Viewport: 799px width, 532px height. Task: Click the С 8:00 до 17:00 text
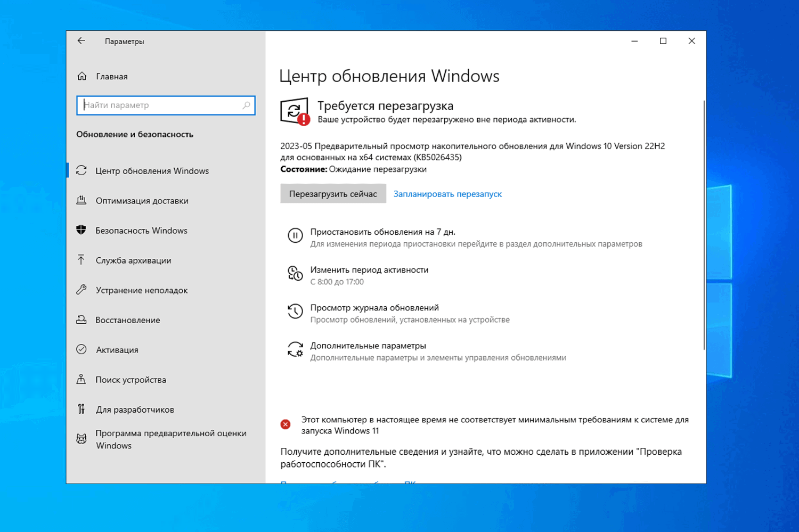337,282
